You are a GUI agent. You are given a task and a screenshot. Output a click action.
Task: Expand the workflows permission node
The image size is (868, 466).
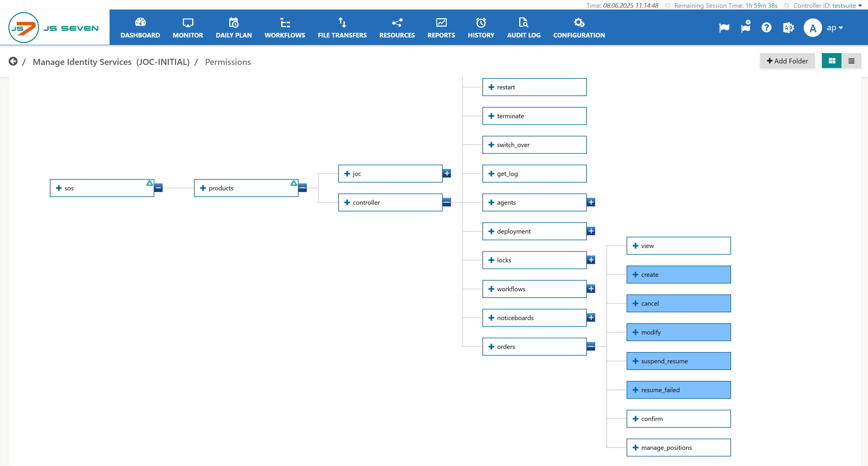click(x=591, y=289)
